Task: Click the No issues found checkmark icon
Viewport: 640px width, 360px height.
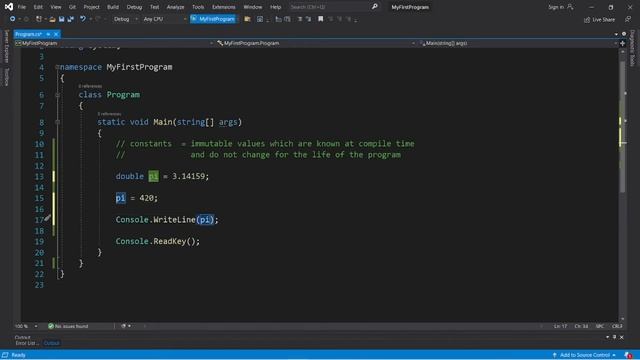Action: point(51,326)
